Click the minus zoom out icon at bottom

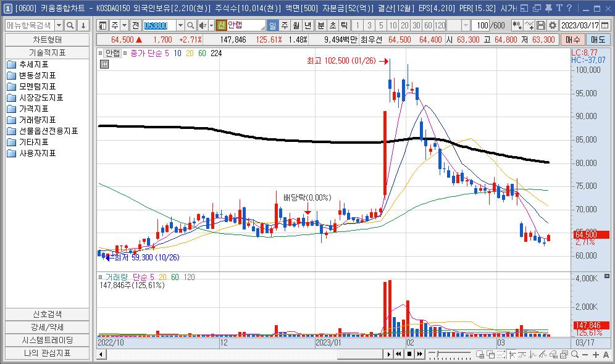pyautogui.click(x=585, y=355)
